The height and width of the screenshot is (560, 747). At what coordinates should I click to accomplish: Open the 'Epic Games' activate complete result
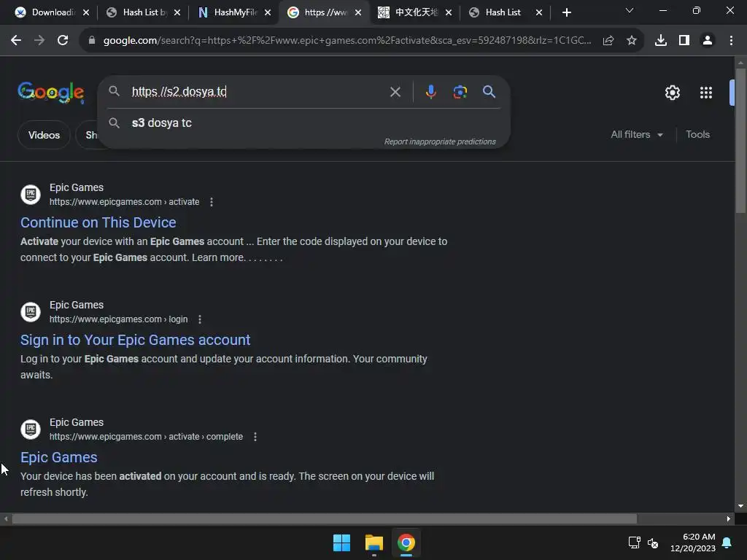coord(58,457)
